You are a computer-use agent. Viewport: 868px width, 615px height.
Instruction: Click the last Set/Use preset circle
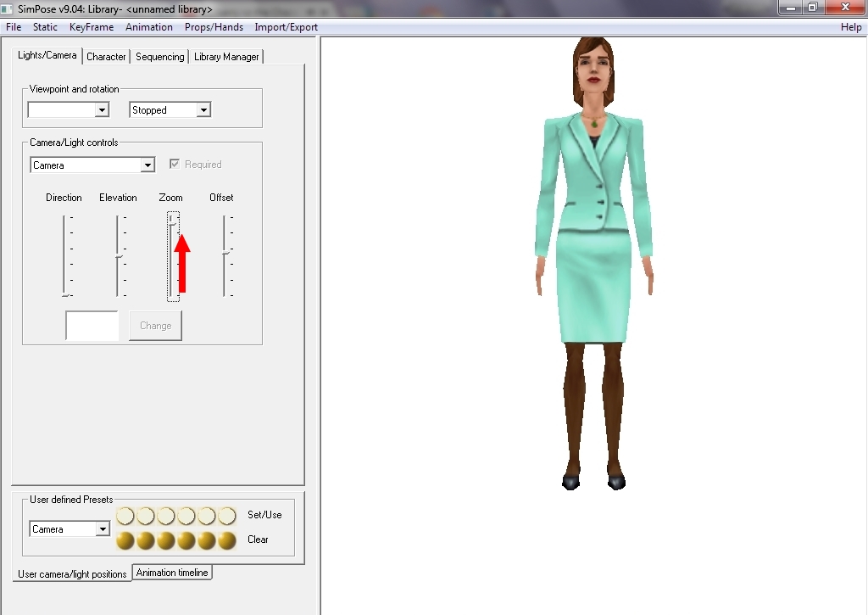(x=227, y=516)
